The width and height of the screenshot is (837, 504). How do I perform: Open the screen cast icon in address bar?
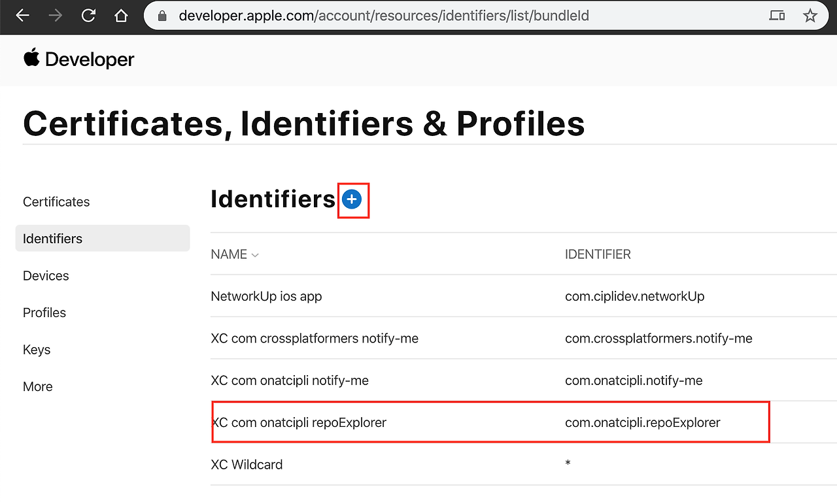(x=777, y=16)
